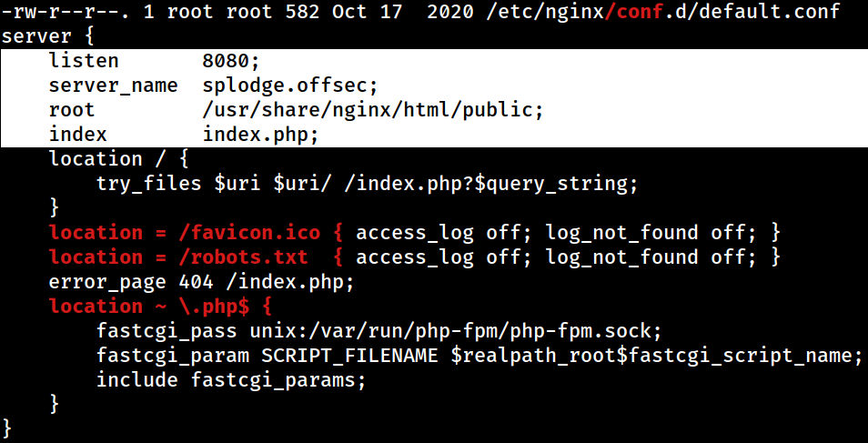Click the red 'location ~ \.php$ {' line
868x443 pixels.
[x=160, y=306]
